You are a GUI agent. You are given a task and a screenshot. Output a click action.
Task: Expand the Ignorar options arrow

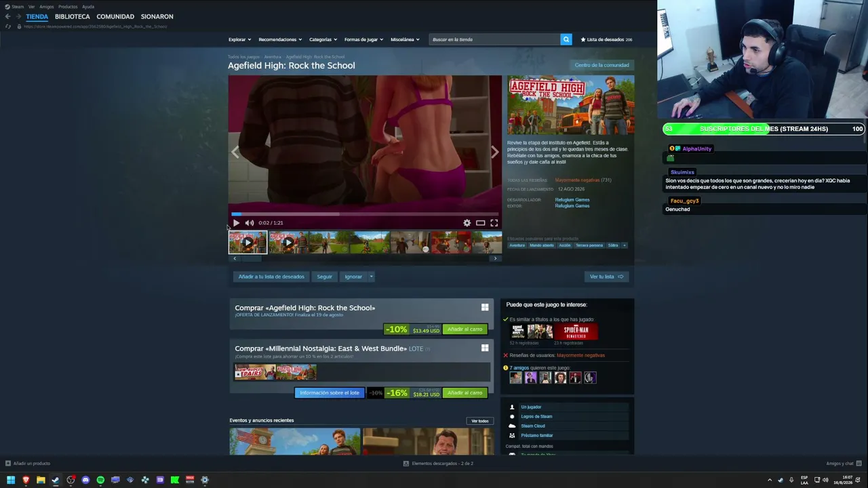coord(371,277)
